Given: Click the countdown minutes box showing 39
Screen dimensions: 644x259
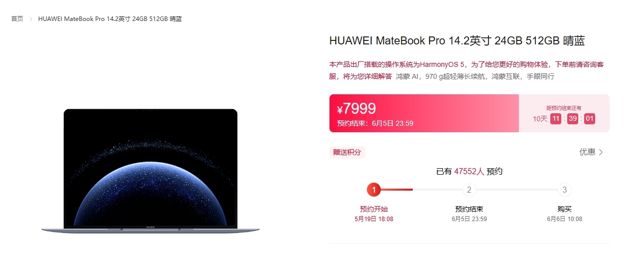Looking at the screenshot, I should tap(573, 119).
